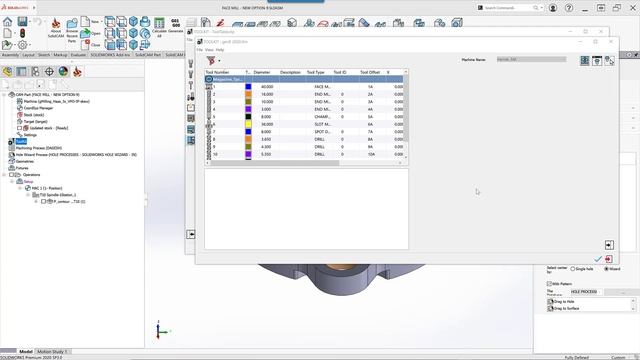Open the DimXpert crosshair tab icon
The width and height of the screenshot is (640, 360).
[x=49, y=71]
